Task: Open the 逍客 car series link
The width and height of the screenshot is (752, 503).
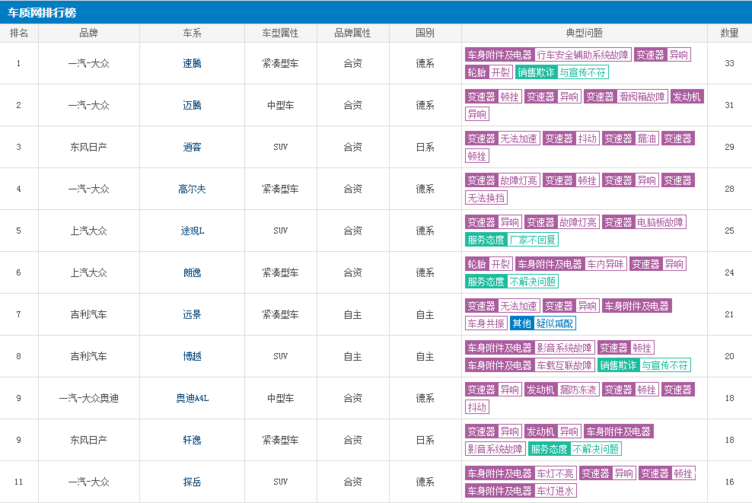Action: [x=192, y=147]
